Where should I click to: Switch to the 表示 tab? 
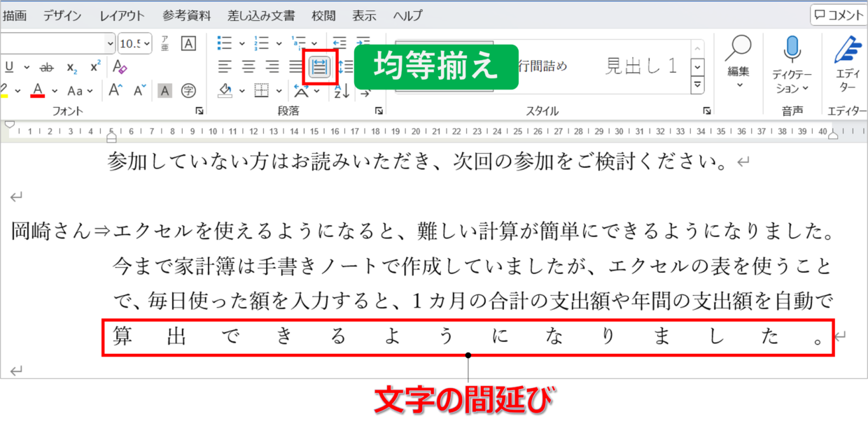click(x=364, y=15)
